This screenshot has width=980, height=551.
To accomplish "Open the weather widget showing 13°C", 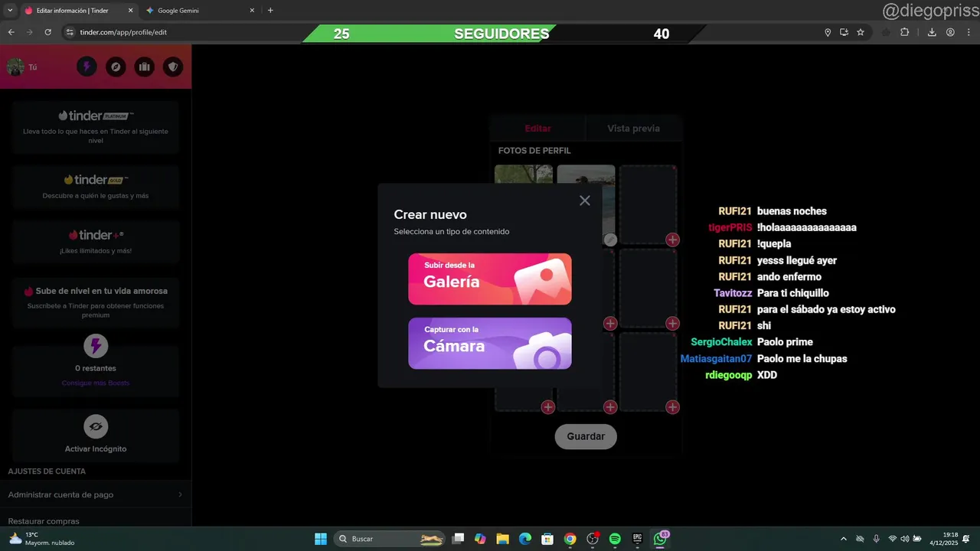I will pos(42,539).
